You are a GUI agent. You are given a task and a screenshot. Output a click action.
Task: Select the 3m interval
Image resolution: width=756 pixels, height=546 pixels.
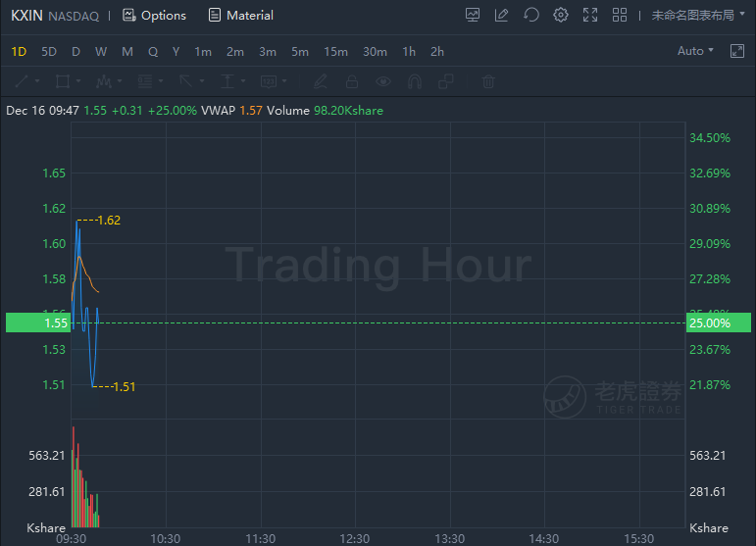coord(268,52)
